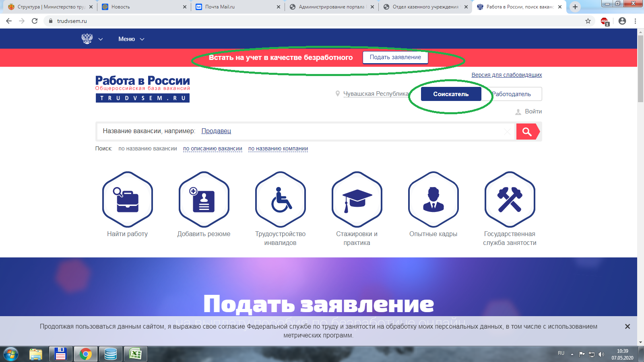Viewport: 644px width, 362px height.
Task: Select search по названию вакансии
Action: click(148, 149)
